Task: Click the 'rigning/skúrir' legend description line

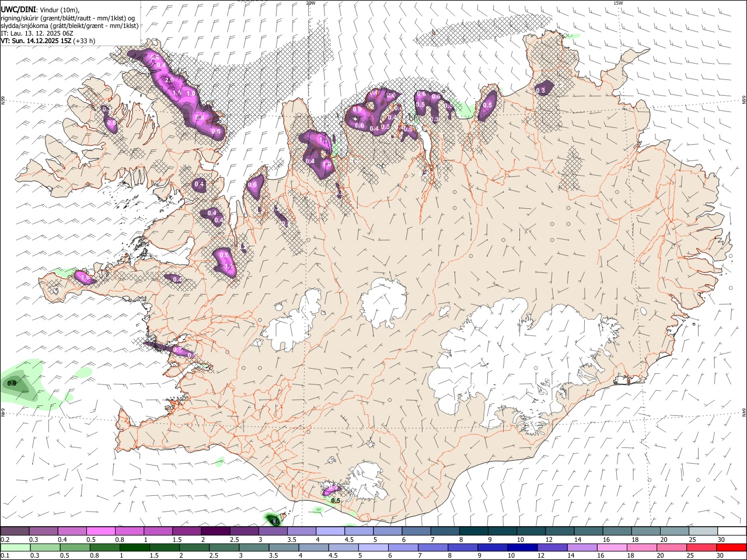Action: click(68, 17)
